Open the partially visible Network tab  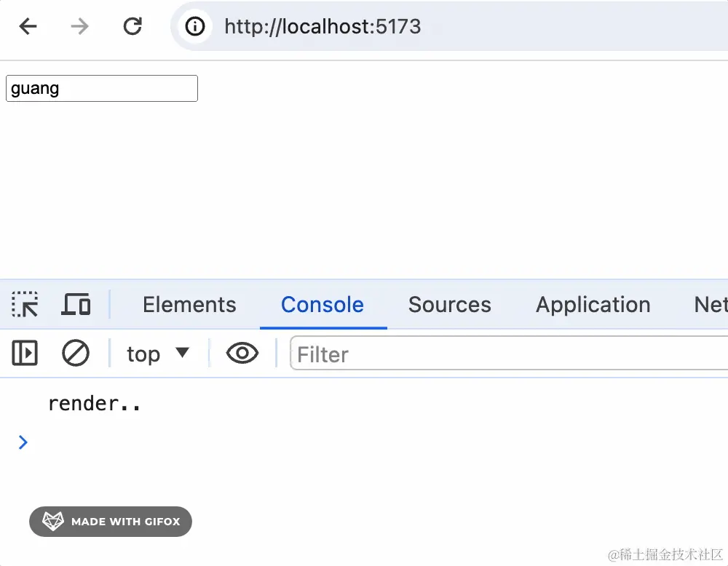(711, 305)
